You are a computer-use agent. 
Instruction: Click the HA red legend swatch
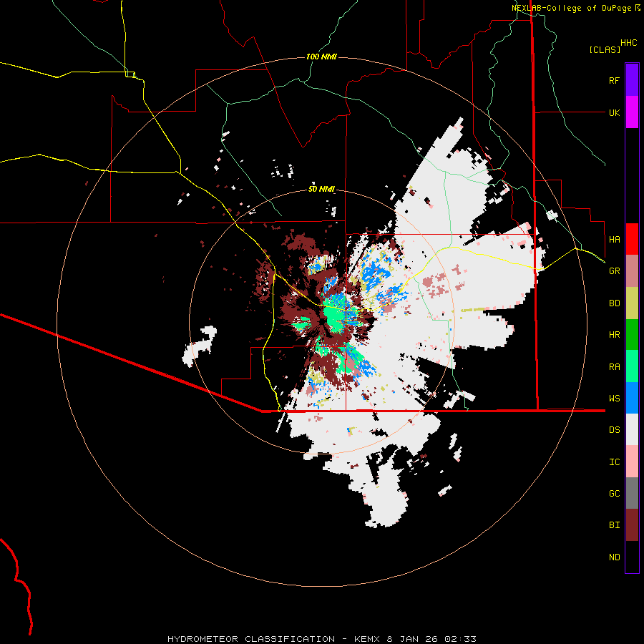pos(632,239)
